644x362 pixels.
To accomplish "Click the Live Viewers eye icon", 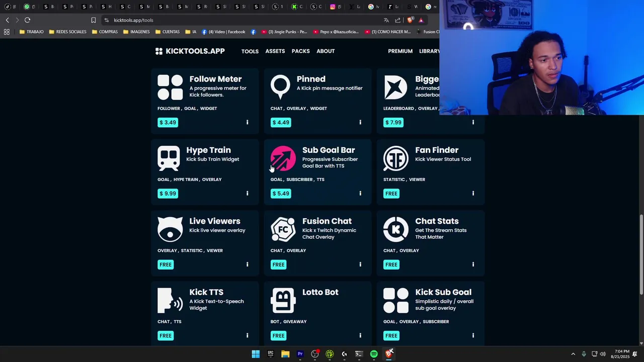I will (x=170, y=229).
